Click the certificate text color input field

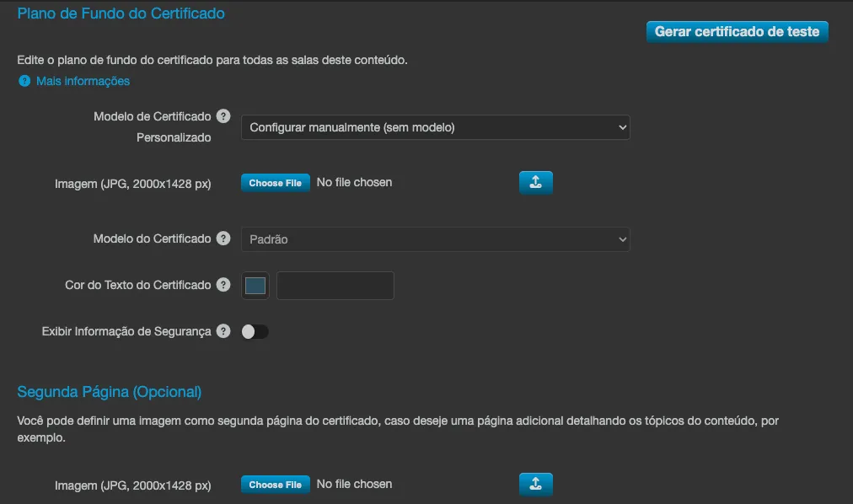pyautogui.click(x=335, y=286)
